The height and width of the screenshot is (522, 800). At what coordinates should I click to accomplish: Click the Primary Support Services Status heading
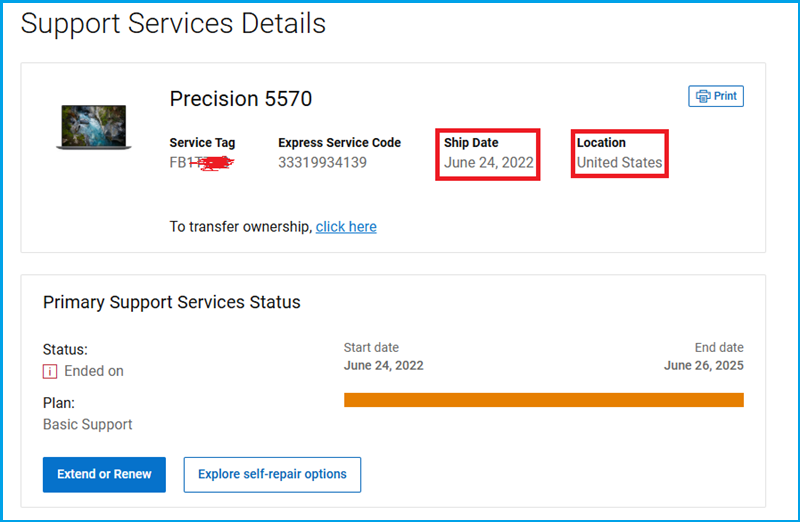click(x=172, y=302)
